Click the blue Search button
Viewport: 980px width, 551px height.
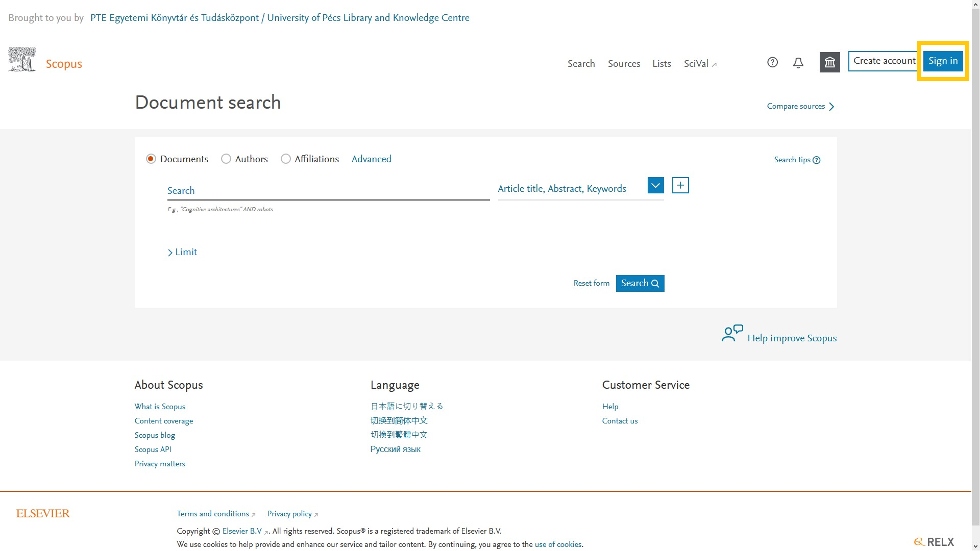tap(640, 283)
